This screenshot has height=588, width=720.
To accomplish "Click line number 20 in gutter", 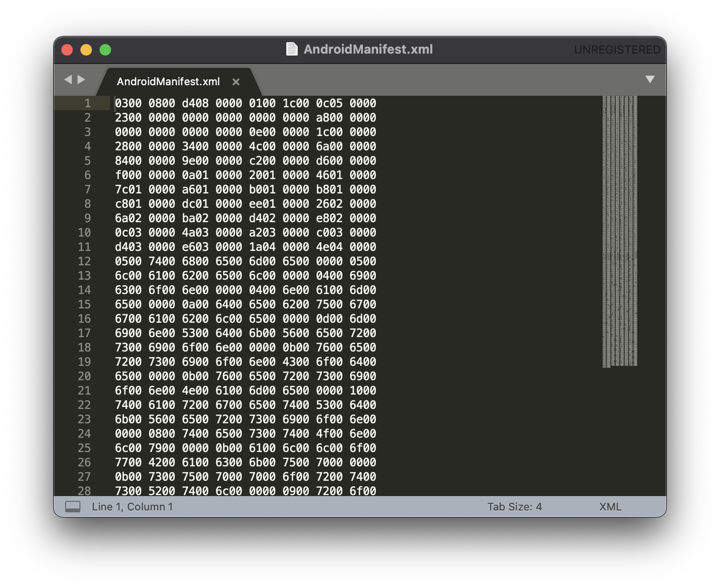I will click(84, 376).
